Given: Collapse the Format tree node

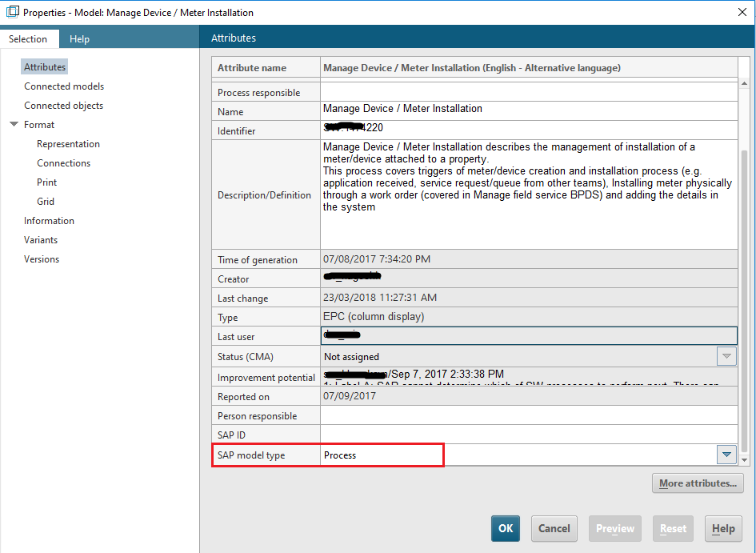Looking at the screenshot, I should [x=14, y=125].
